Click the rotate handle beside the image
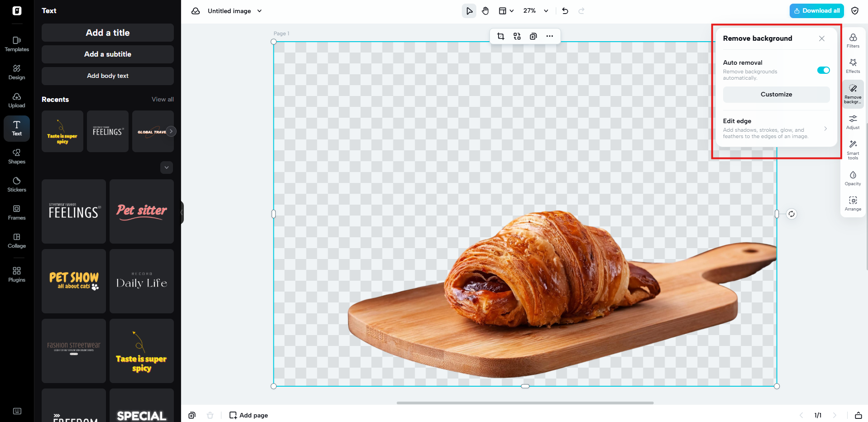Image resolution: width=868 pixels, height=422 pixels. coord(791,214)
